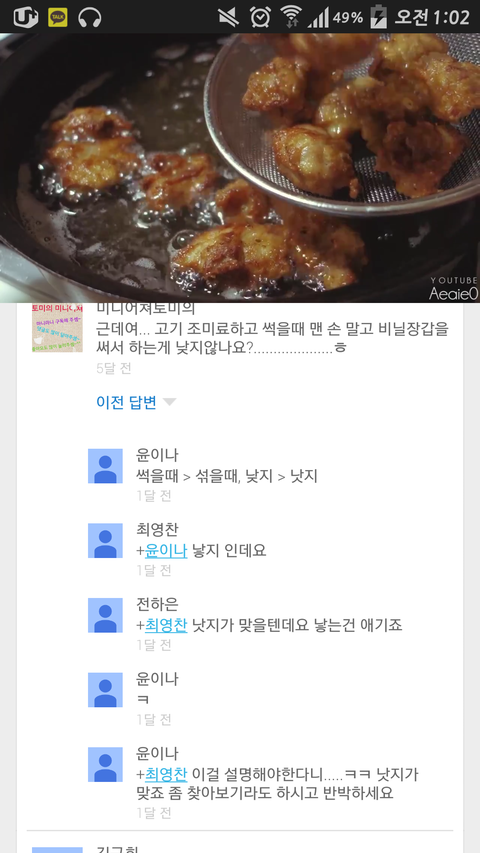Tap the fried chicken video player
Image resolution: width=480 pixels, height=853 pixels.
(x=240, y=168)
